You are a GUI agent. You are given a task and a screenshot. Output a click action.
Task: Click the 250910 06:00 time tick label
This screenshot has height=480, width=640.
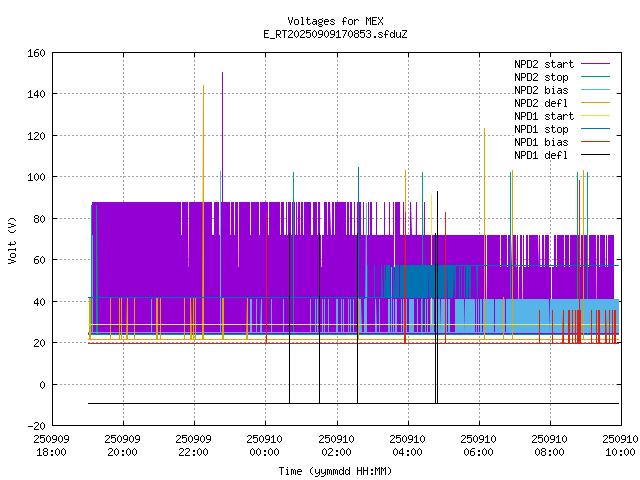click(478, 445)
